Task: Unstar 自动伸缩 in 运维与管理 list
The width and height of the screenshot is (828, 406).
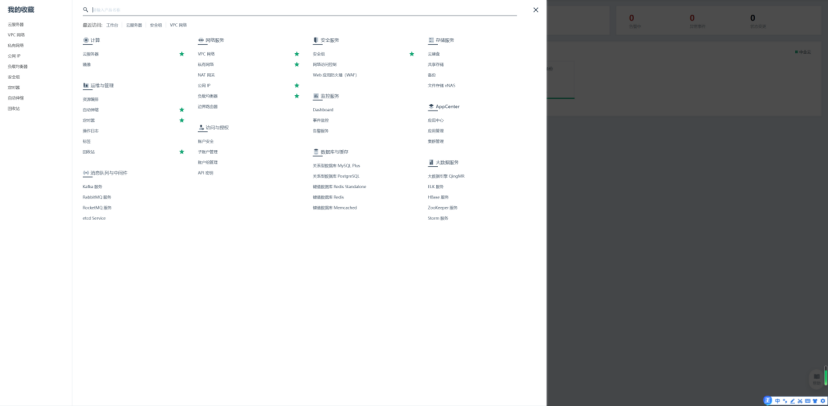Action: click(182, 110)
